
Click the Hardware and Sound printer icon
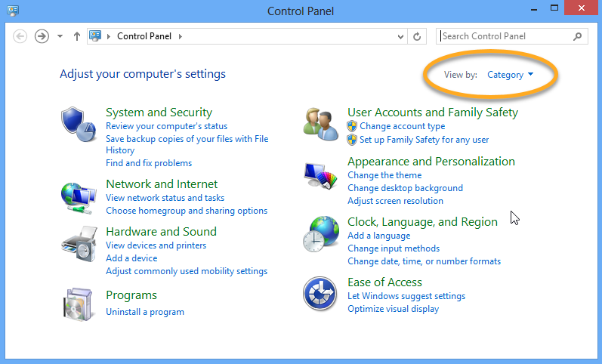click(79, 243)
